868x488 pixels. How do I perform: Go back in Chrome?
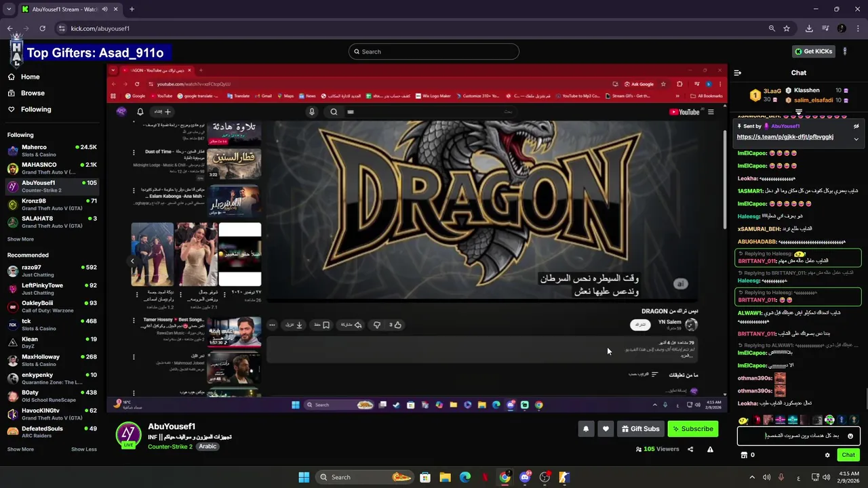point(9,28)
